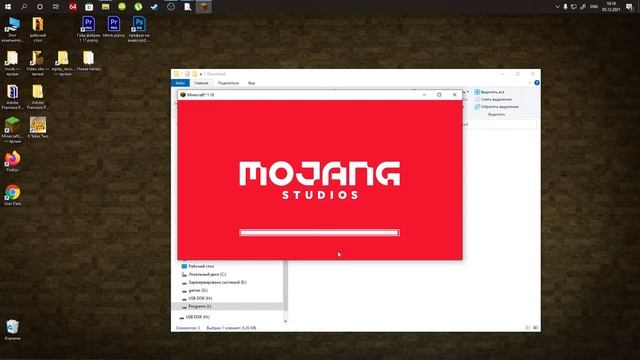
Task: Maximize the Minecraft 1.18 window
Action: (439, 95)
